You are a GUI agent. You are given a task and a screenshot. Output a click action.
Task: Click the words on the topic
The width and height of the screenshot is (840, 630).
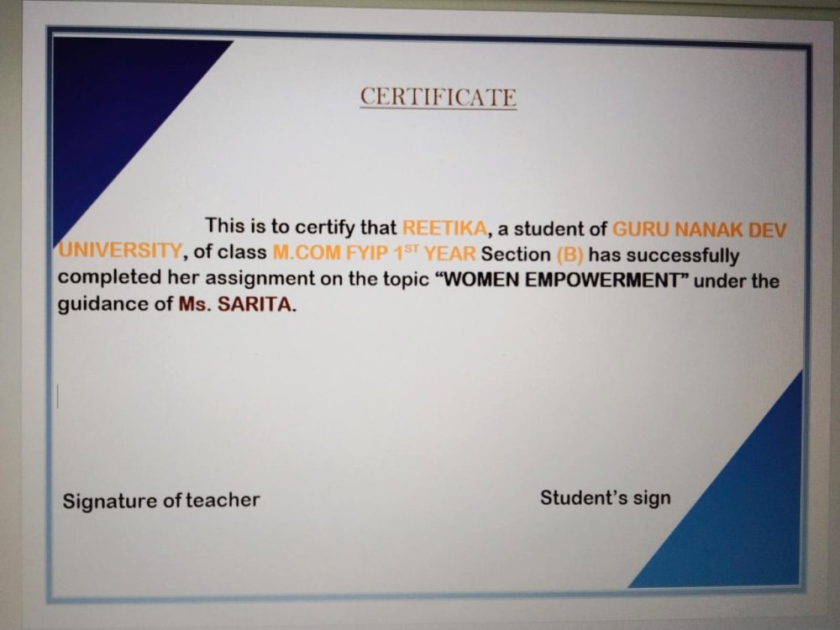point(375,279)
